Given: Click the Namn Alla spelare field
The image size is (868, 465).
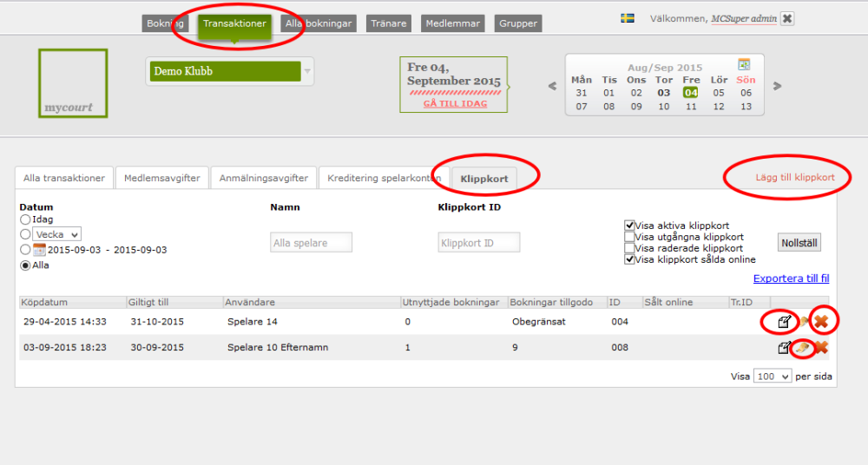Looking at the screenshot, I should coord(311,242).
